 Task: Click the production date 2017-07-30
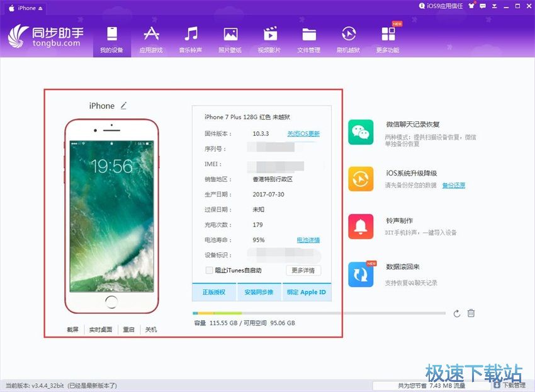coord(269,194)
